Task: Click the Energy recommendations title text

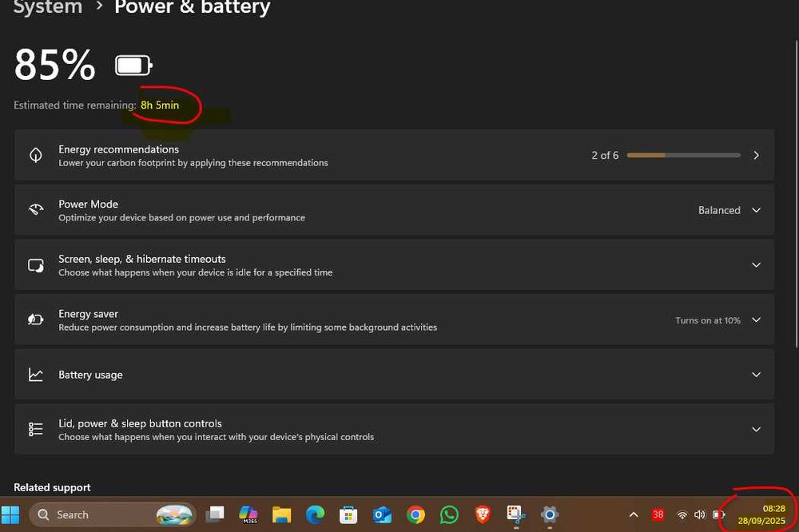Action: [119, 149]
